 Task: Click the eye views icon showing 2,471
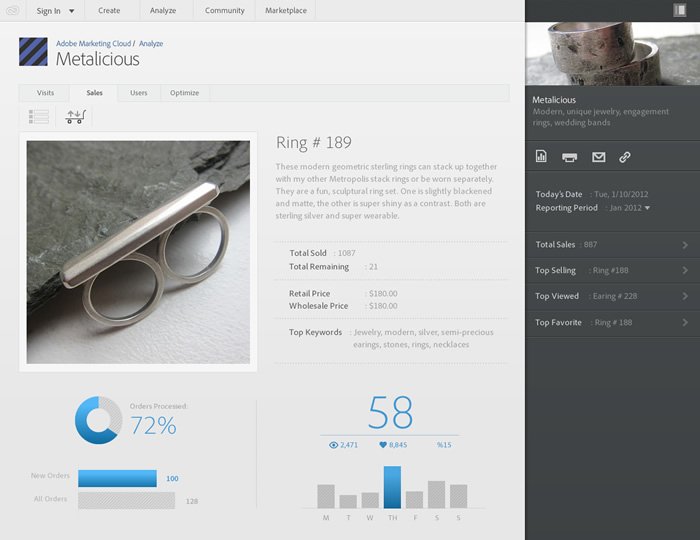point(334,445)
